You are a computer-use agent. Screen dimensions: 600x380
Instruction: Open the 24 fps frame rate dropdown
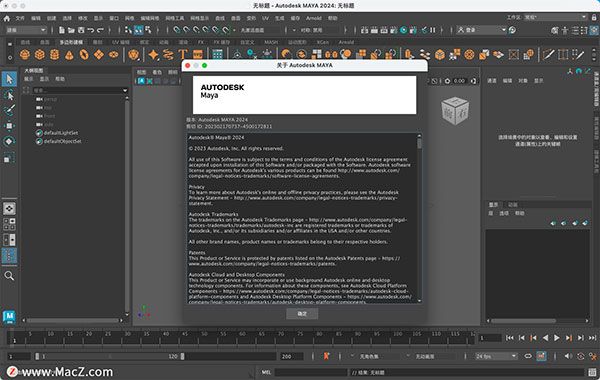click(x=496, y=356)
